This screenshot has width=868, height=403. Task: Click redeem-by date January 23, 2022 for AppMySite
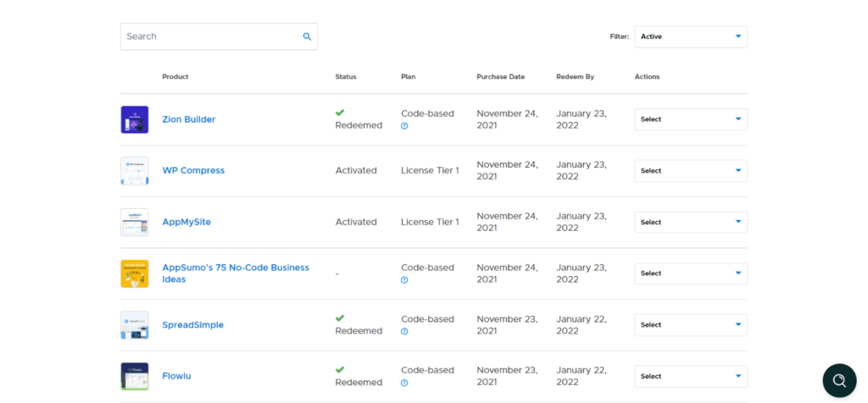[581, 222]
